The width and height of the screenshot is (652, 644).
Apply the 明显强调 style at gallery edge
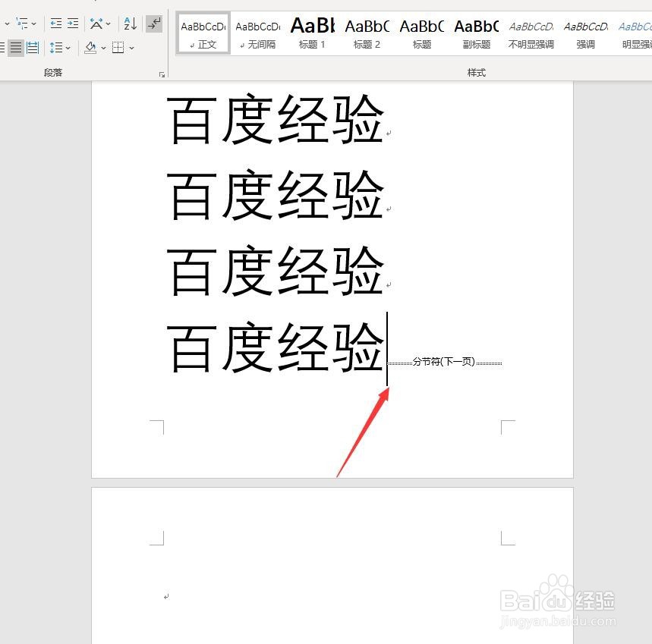click(x=635, y=33)
